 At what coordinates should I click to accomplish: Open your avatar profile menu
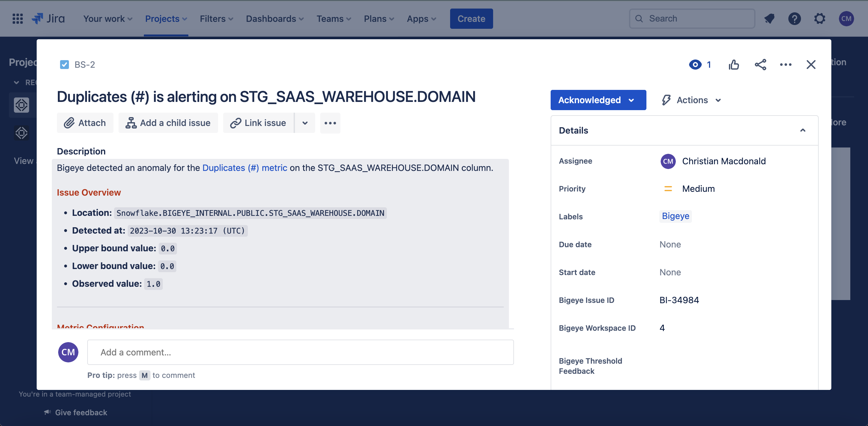[x=847, y=19]
